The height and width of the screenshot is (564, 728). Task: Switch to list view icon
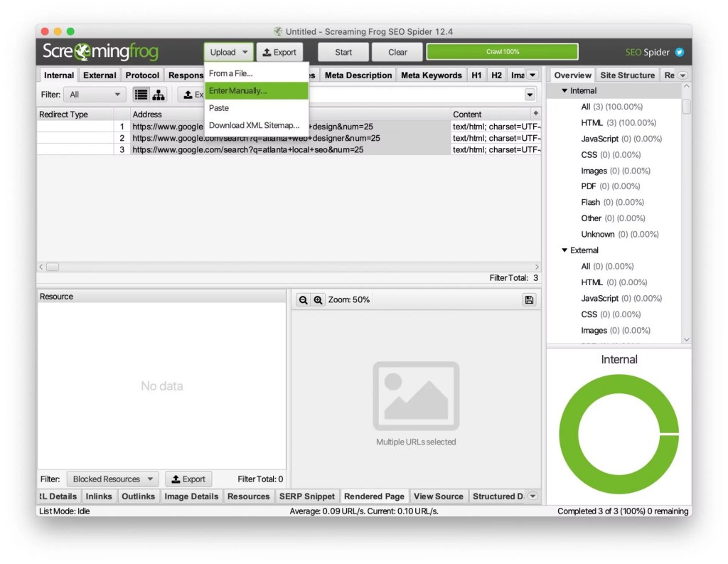pyautogui.click(x=141, y=95)
